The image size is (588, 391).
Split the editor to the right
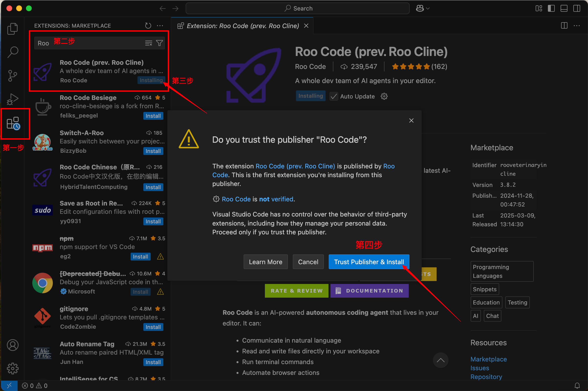coord(564,25)
